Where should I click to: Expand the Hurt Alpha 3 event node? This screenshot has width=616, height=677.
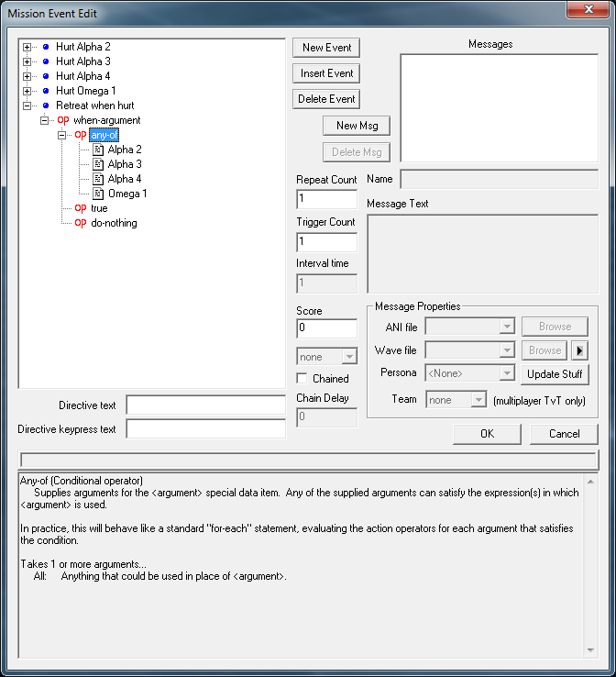27,61
